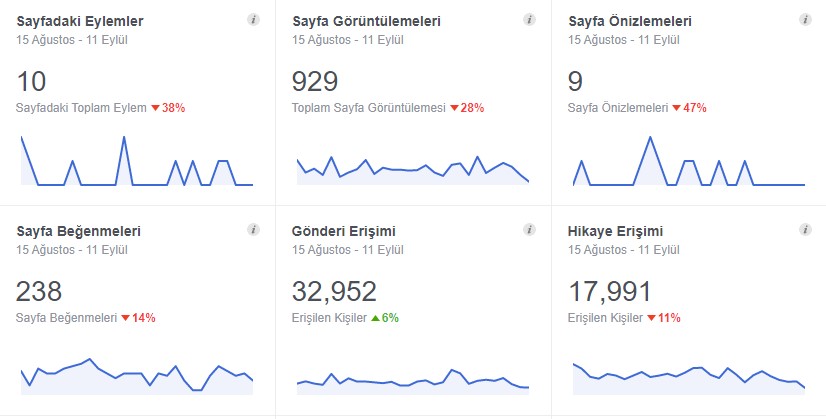The image size is (826, 419).
Task: Click the Sayfadaki Toplam Eylem label
Action: [x=81, y=108]
